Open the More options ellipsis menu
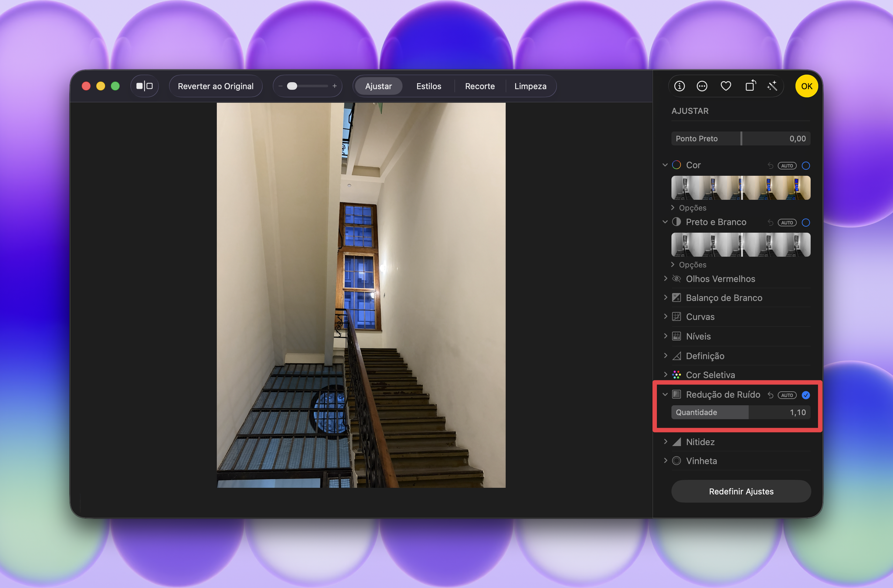The image size is (893, 588). click(701, 86)
